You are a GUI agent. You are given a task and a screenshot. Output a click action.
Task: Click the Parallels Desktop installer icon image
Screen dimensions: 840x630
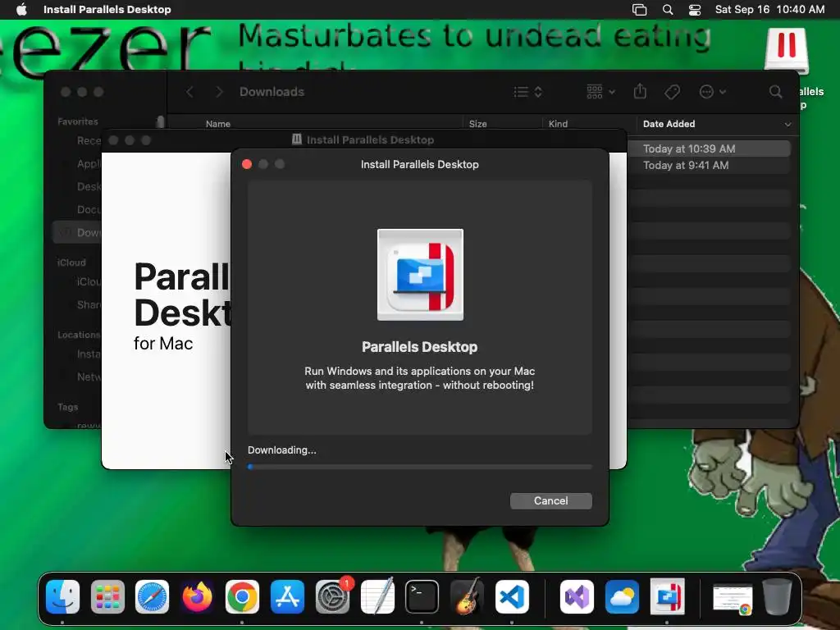[x=420, y=275]
